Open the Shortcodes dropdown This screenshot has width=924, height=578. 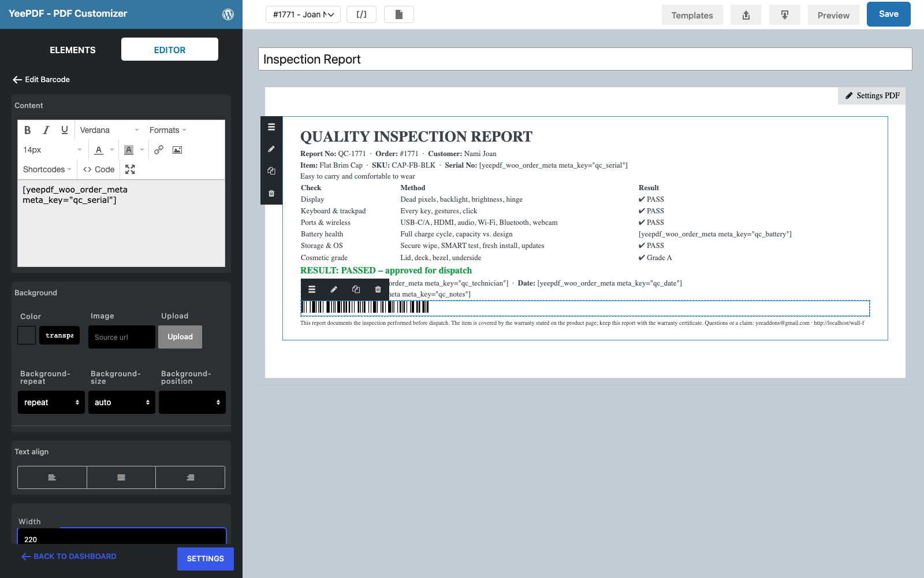click(x=47, y=169)
